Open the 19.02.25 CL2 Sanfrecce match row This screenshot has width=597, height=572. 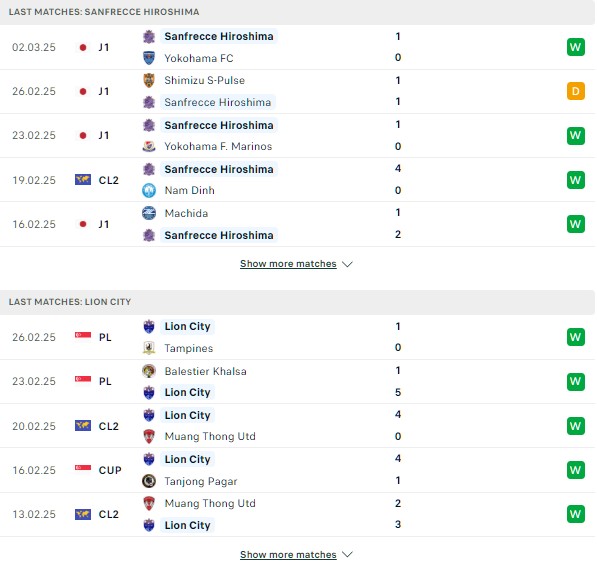297,180
